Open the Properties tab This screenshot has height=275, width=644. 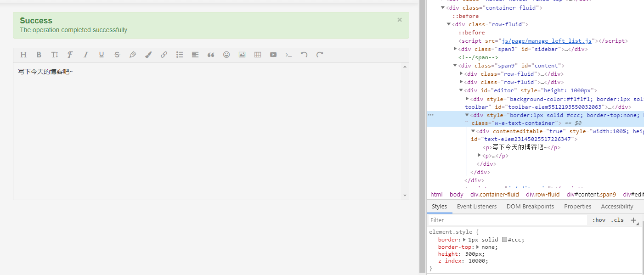[577, 207]
